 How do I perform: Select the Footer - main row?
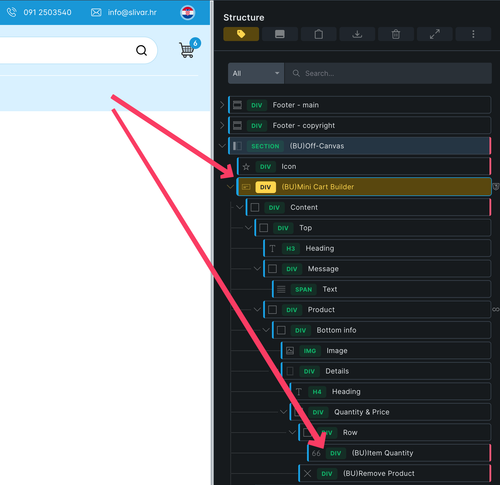[359, 105]
